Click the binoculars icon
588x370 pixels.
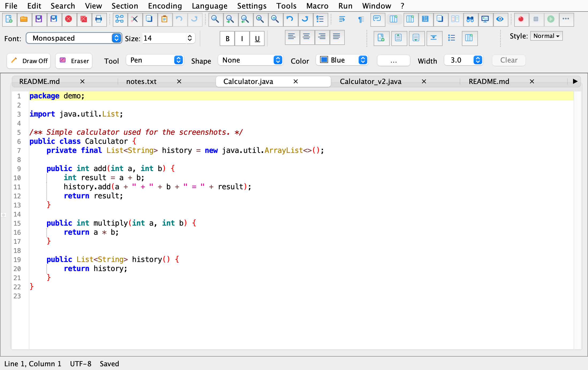pyautogui.click(x=470, y=19)
